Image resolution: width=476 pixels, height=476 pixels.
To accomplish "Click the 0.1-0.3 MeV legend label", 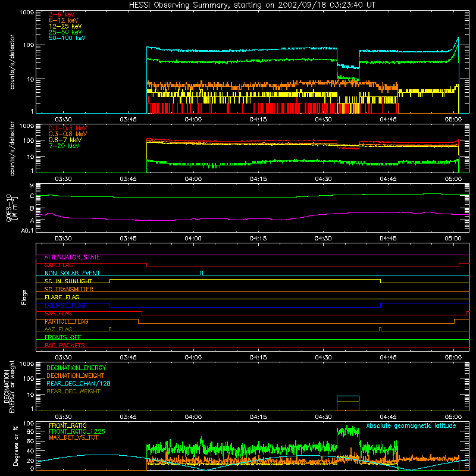I will (x=67, y=128).
